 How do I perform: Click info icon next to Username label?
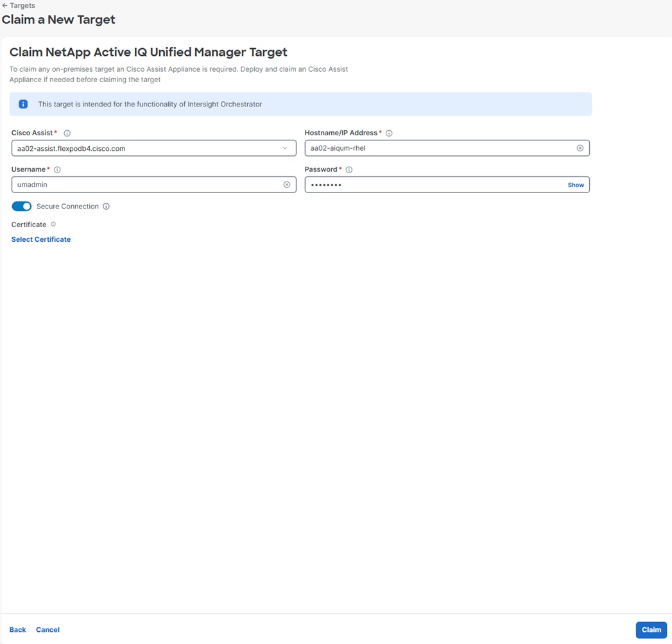(57, 169)
